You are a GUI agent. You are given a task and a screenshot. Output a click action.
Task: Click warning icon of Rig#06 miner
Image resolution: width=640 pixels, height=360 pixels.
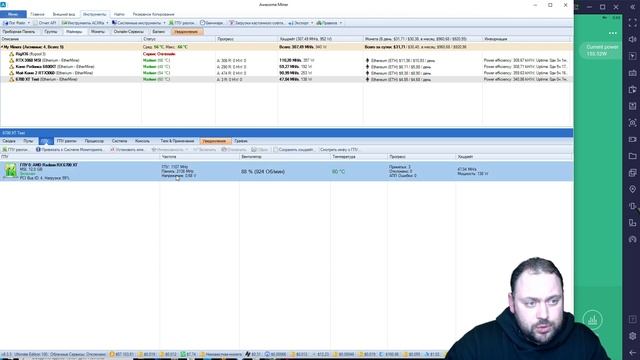point(11,54)
